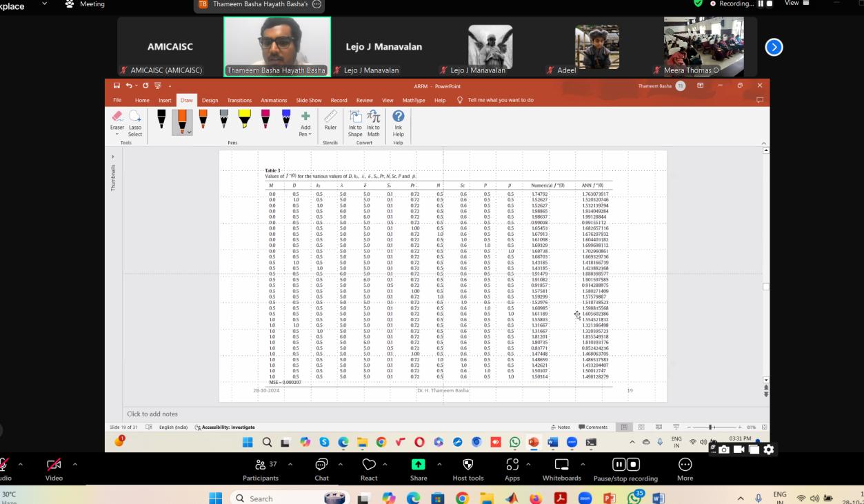The image size is (864, 504).
Task: Pick the pink pen
Action: [265, 119]
